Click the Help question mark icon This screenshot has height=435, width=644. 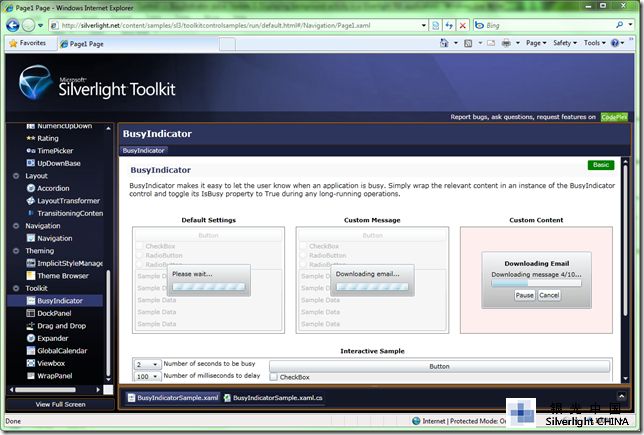pos(614,43)
